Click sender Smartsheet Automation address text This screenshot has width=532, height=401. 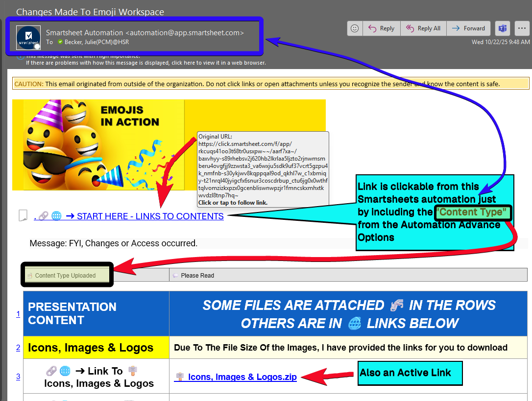pyautogui.click(x=145, y=33)
